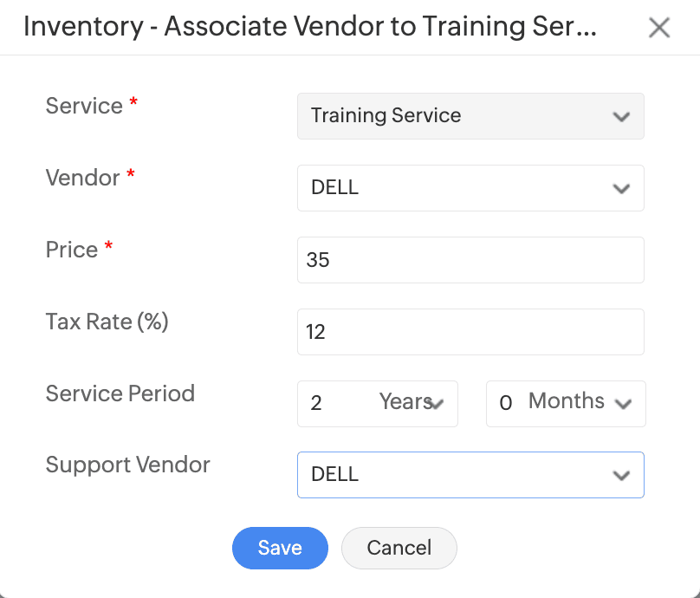The image size is (700, 598).
Task: Click the Price field label
Action: click(x=72, y=250)
